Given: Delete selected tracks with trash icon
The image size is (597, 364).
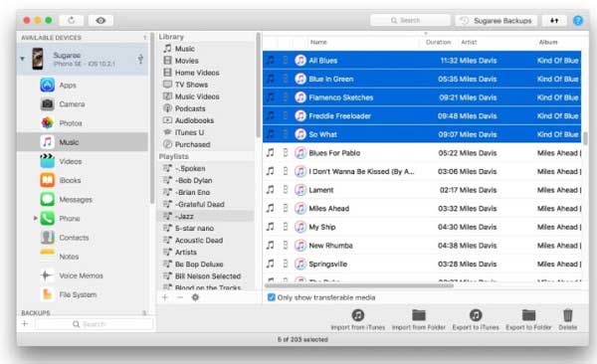Looking at the screenshot, I should coord(568,315).
